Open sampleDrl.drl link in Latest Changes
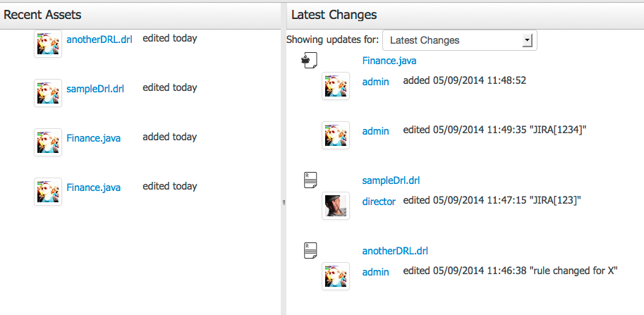Viewport: 644px width, 315px height. (x=391, y=180)
